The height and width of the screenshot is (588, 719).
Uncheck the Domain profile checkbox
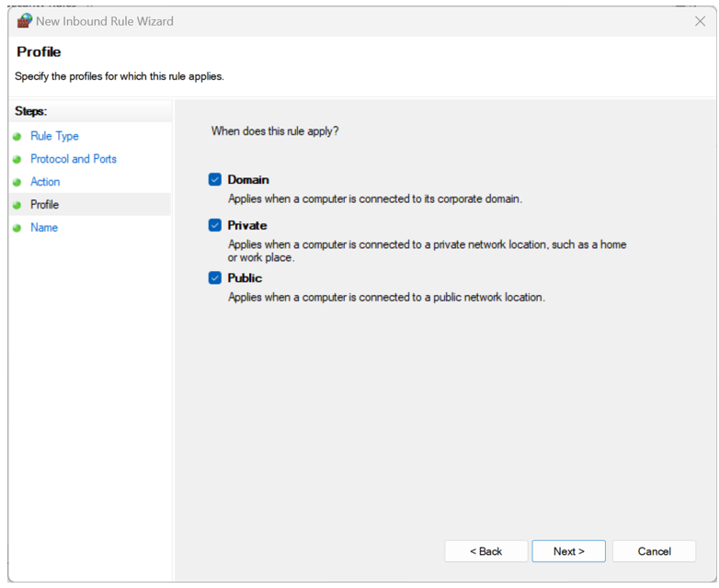[x=215, y=180]
